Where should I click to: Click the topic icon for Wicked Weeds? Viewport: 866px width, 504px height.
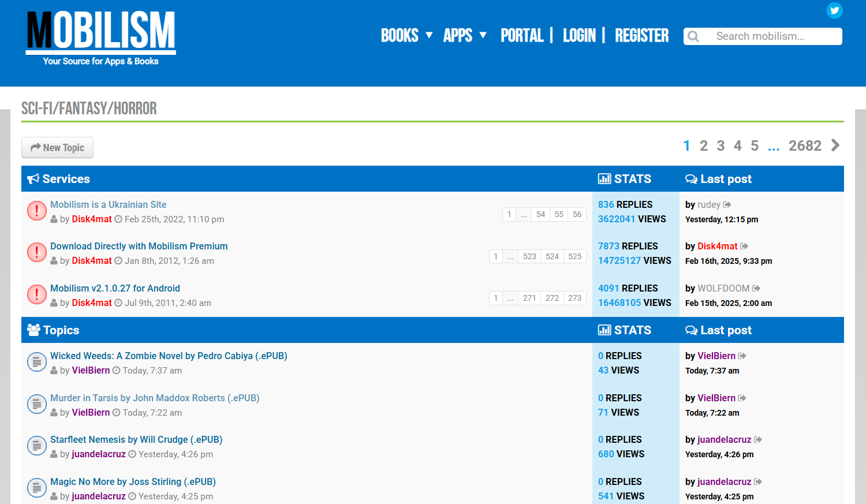click(x=37, y=362)
